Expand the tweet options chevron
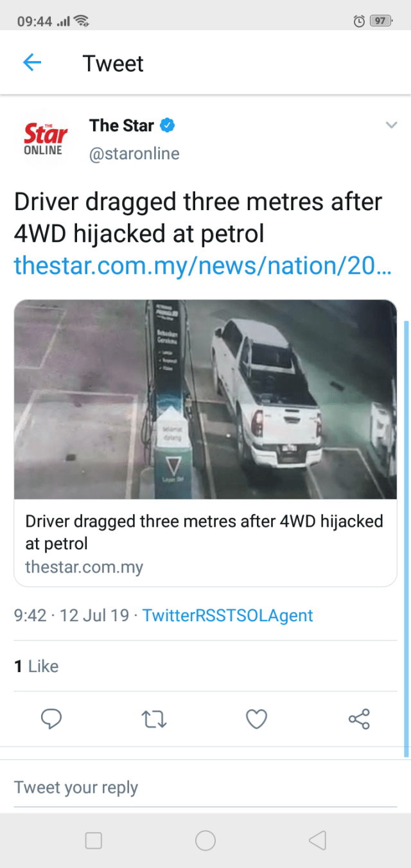 point(391,125)
